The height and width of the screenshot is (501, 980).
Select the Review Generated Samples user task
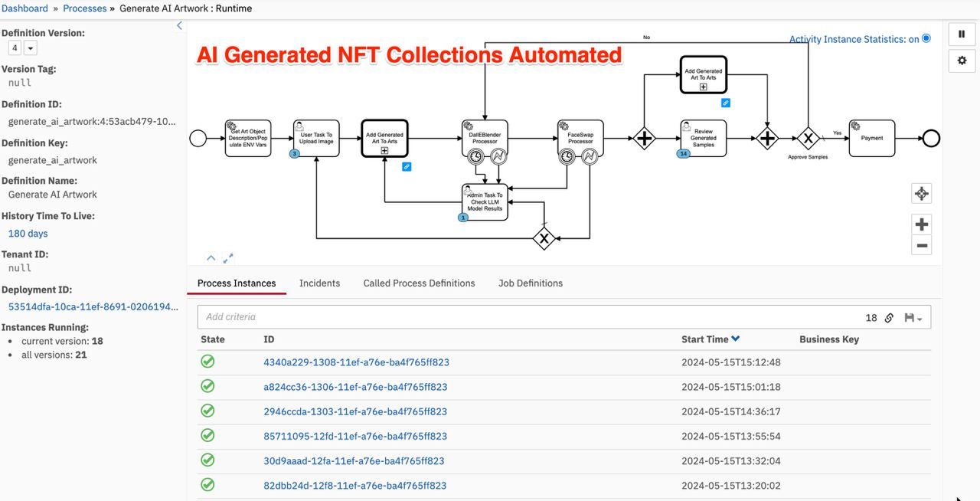pyautogui.click(x=704, y=138)
